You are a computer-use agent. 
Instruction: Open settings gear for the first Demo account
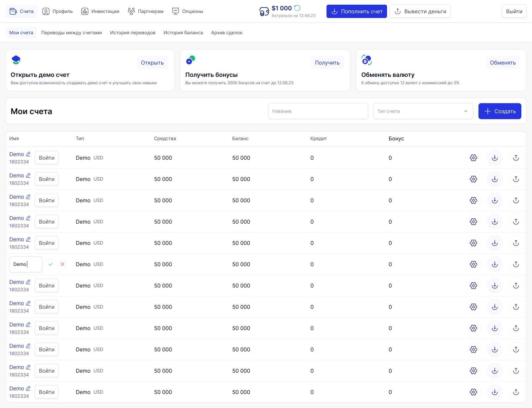[473, 158]
